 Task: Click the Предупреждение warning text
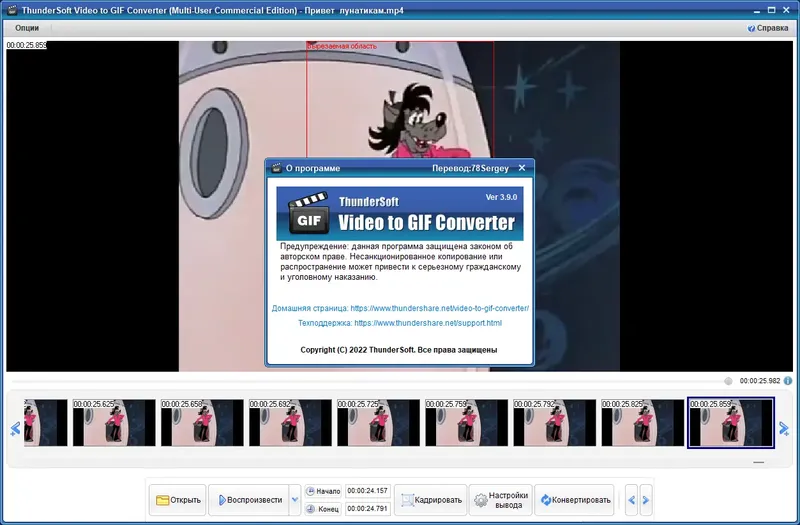(401, 262)
